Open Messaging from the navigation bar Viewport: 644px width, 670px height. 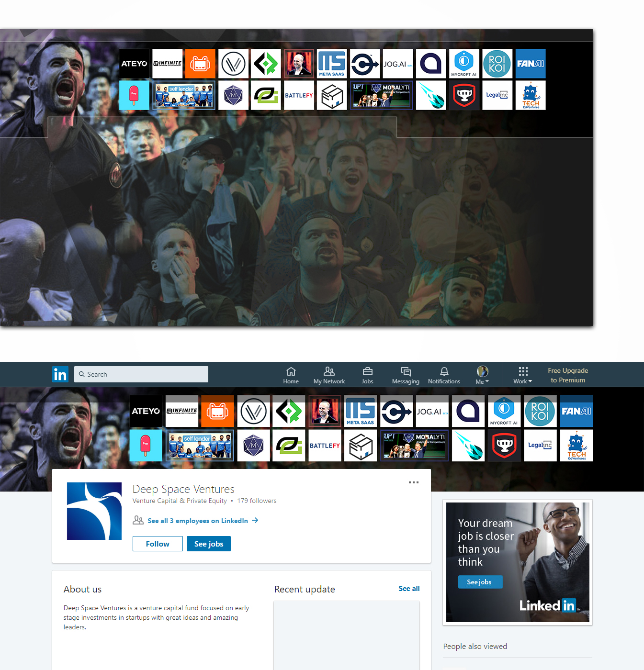tap(405, 375)
